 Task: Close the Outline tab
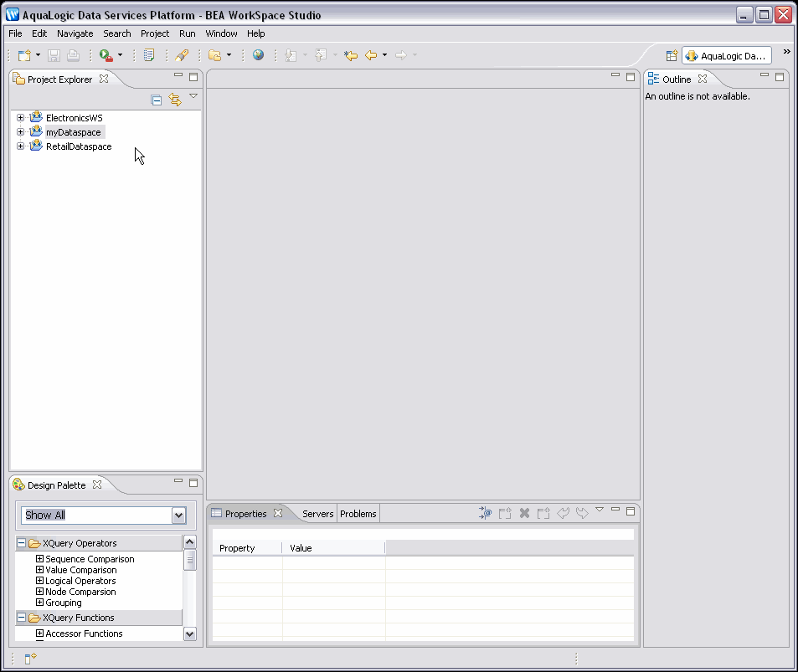coord(703,79)
